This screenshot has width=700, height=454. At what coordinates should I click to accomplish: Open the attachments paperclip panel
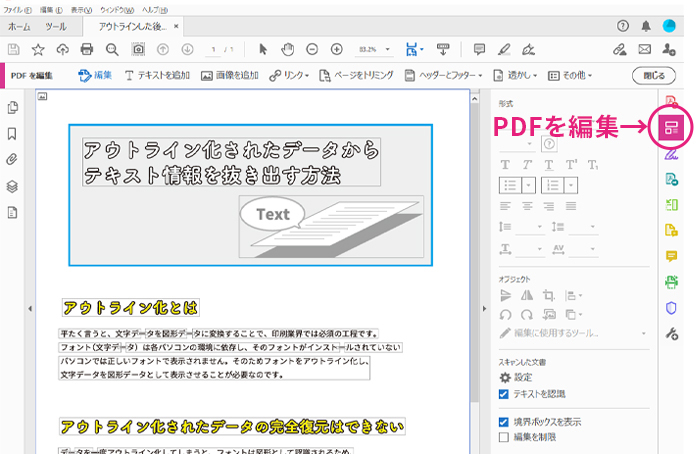coord(12,159)
